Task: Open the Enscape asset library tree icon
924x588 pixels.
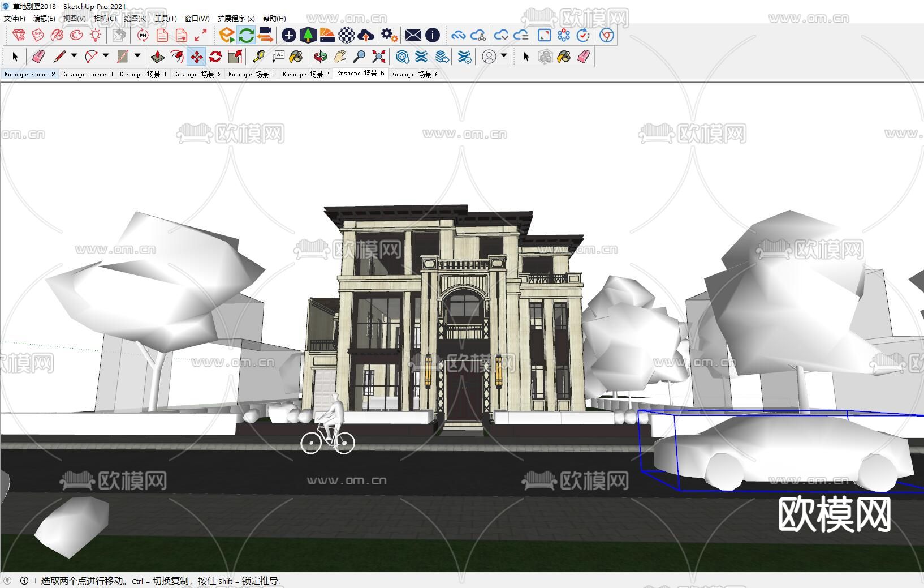Action: [308, 35]
